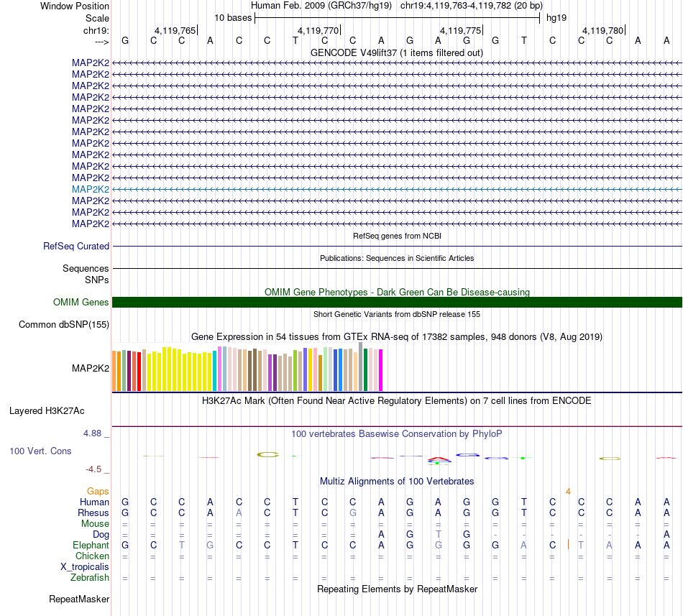The image size is (683, 616).
Task: Click GENCODE V49lift37 track title
Action: click(397, 53)
